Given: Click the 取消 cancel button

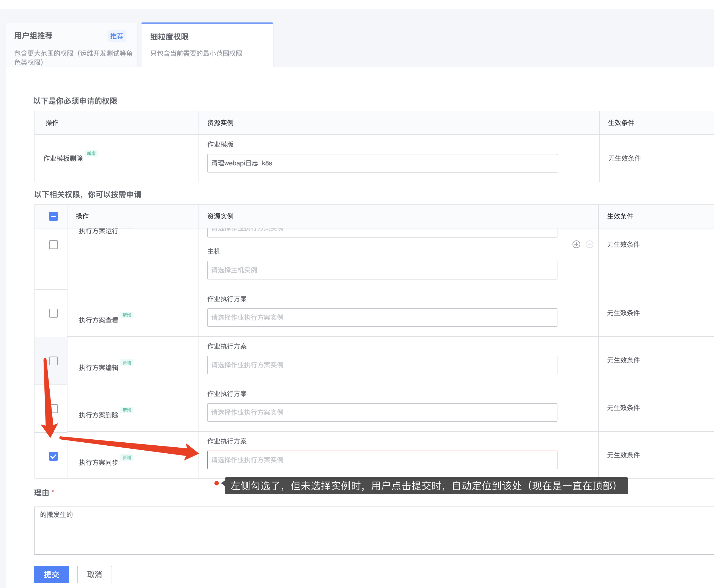Looking at the screenshot, I should point(94,575).
